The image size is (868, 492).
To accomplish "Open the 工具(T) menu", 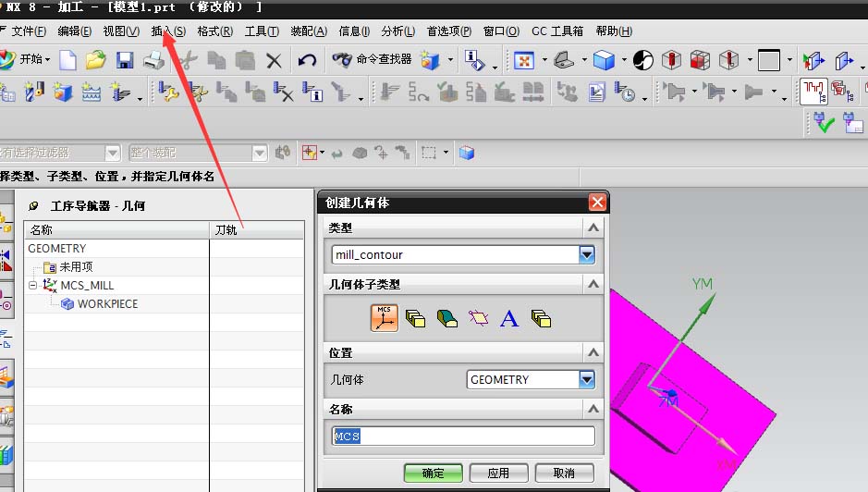I will (262, 31).
